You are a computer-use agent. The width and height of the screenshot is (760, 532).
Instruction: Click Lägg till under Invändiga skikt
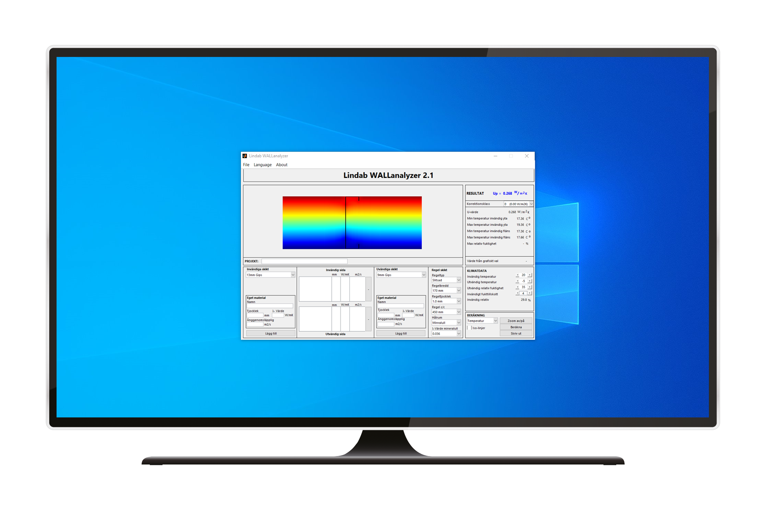tap(271, 334)
